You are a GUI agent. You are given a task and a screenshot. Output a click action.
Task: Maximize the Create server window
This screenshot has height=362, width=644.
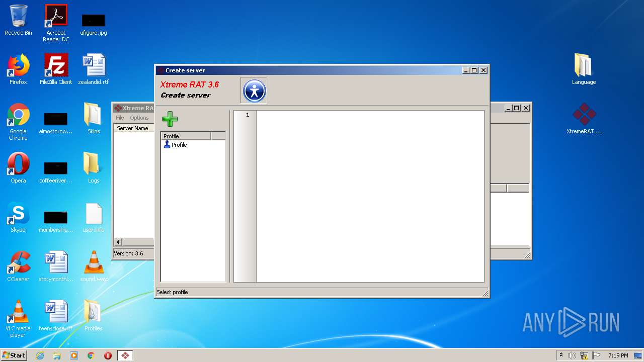click(x=474, y=70)
